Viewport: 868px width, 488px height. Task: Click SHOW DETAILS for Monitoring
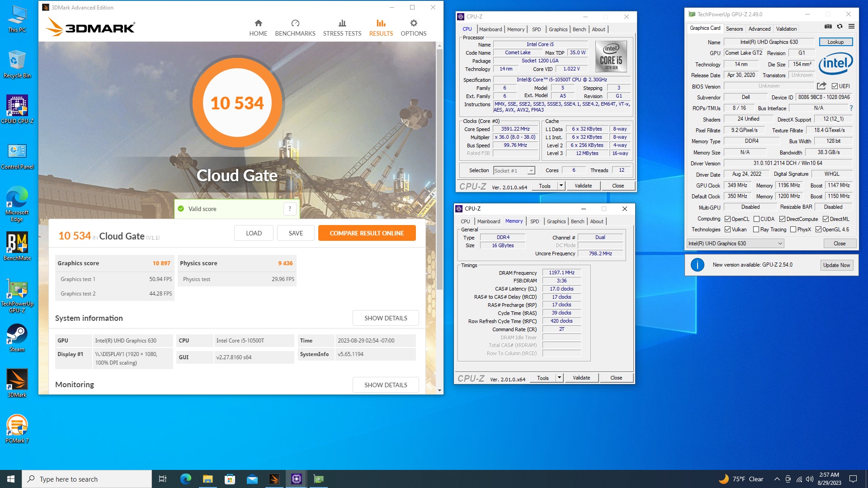(386, 385)
